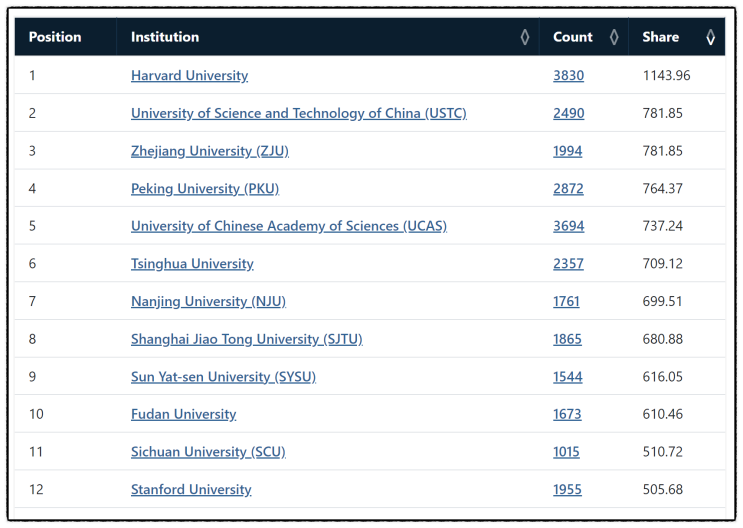
Task: Open Sun Yat-sen University (SYSU) link
Action: 223,377
